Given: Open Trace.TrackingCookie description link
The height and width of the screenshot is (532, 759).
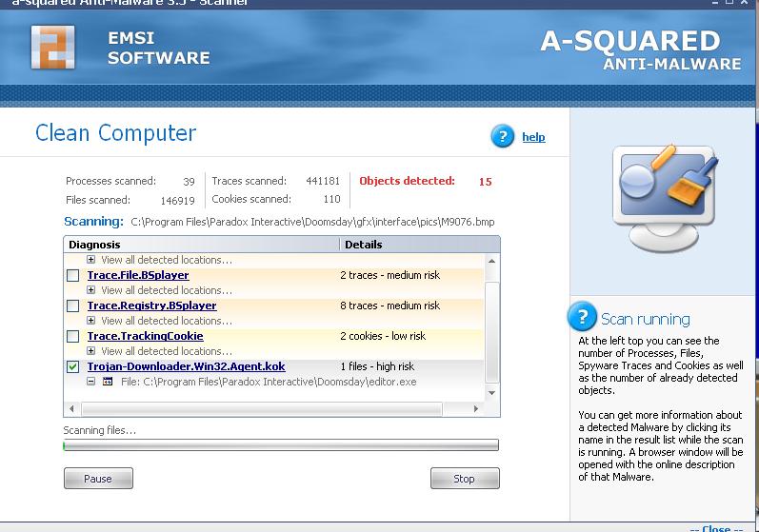Looking at the screenshot, I should [x=145, y=336].
